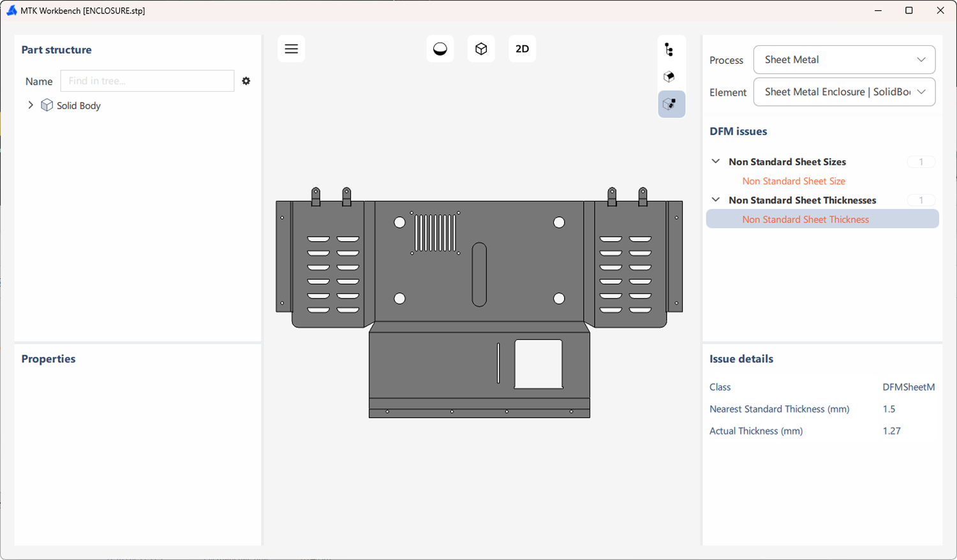Open tree settings with the gear icon
Screen dimensions: 957x560
246,81
